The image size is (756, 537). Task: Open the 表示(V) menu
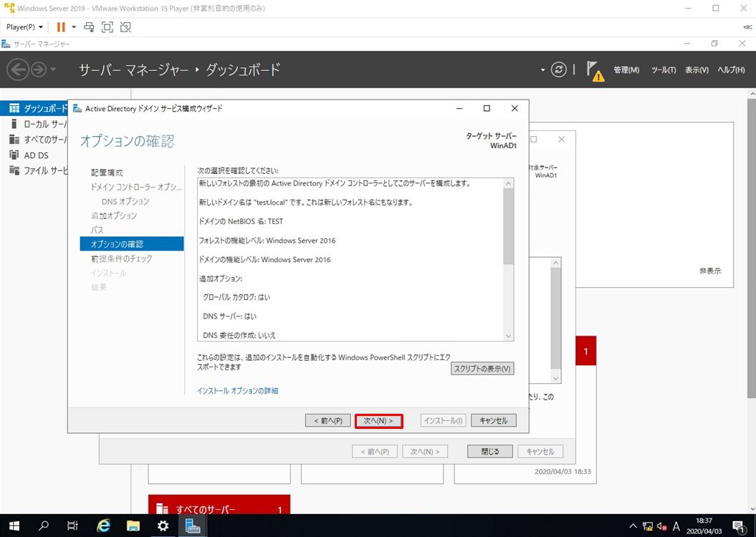[697, 70]
